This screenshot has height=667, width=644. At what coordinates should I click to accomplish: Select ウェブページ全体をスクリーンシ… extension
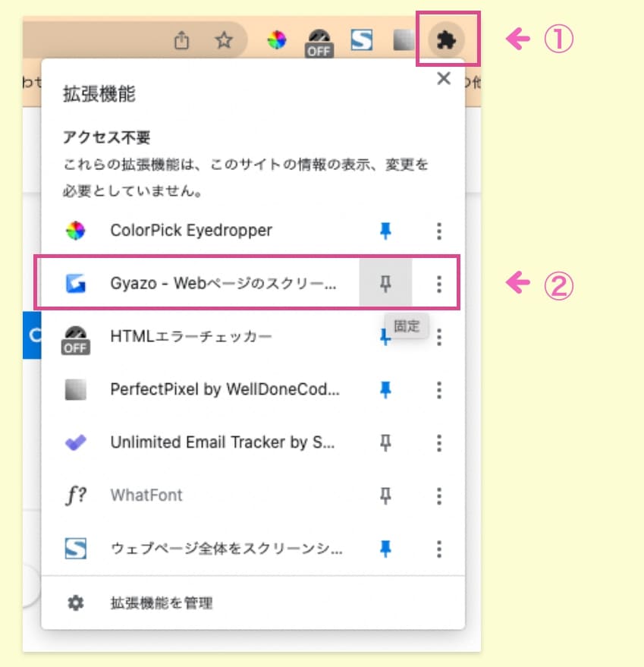click(x=226, y=549)
